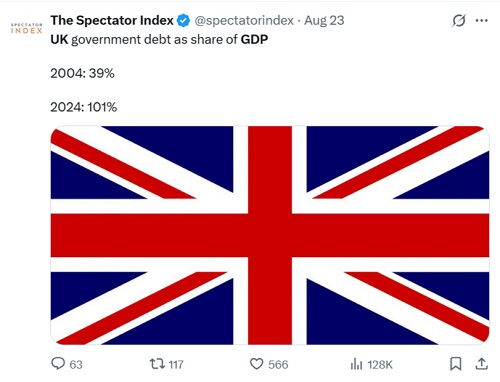Like the tweet with heart icon
Screen dimensions: 500x382
[256, 364]
